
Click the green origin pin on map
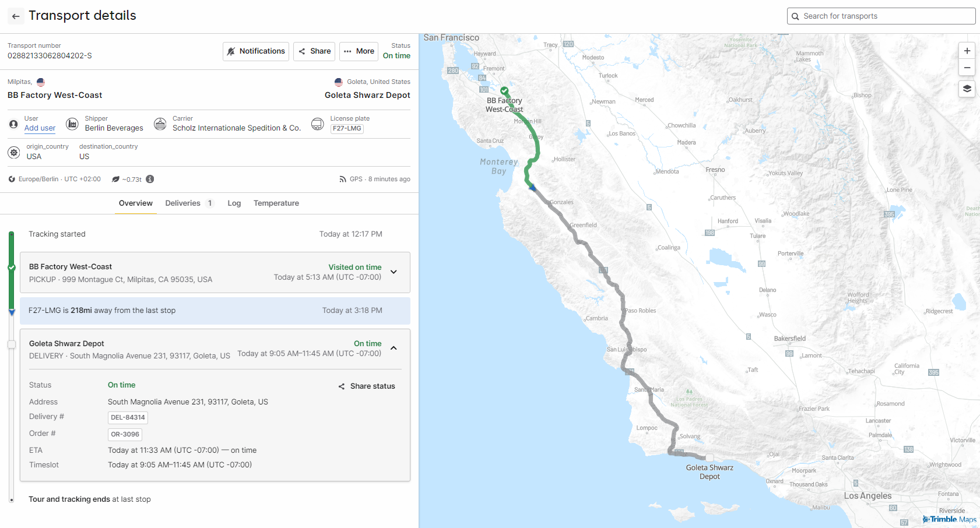coord(504,90)
